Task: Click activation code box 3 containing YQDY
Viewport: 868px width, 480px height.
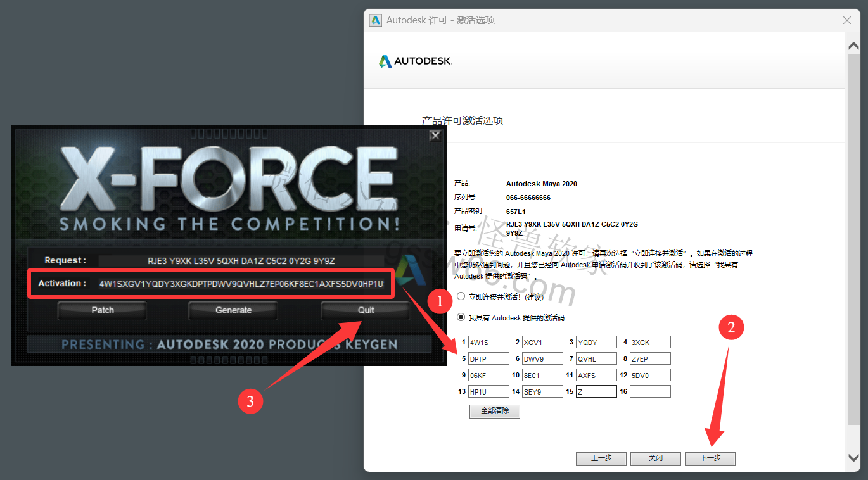Action: click(x=596, y=343)
